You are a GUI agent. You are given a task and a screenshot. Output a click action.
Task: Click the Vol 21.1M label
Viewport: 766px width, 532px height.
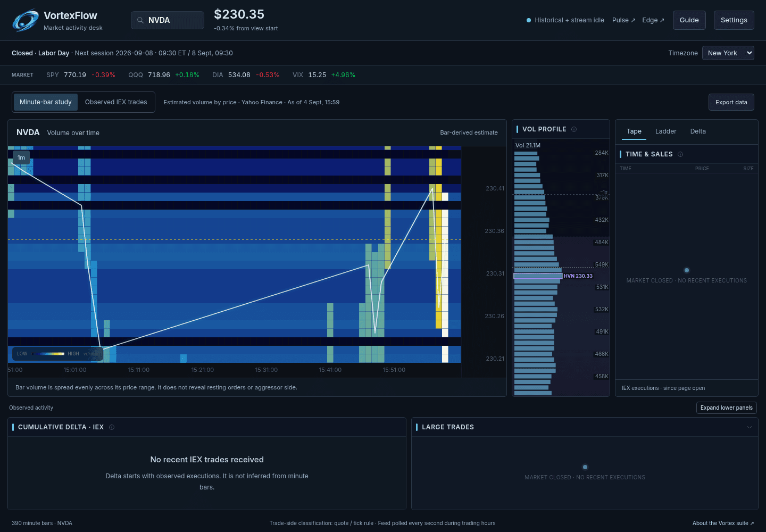pos(528,145)
